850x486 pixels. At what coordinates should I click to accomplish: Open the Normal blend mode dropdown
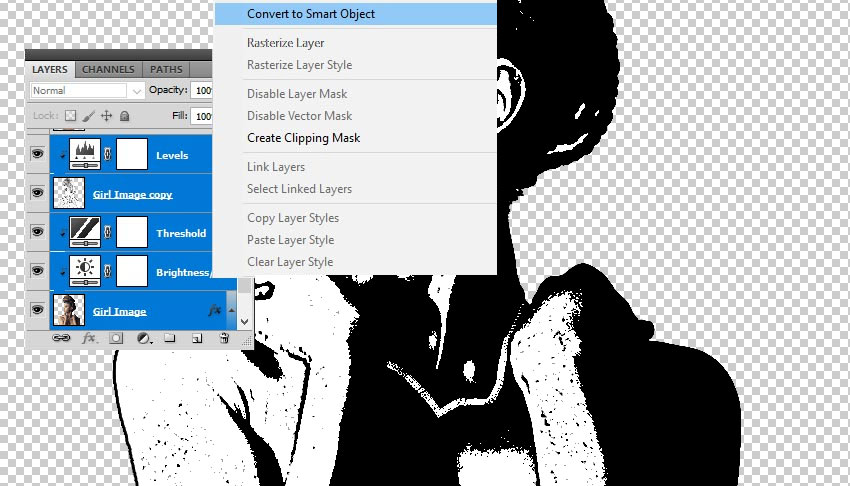tap(87, 91)
